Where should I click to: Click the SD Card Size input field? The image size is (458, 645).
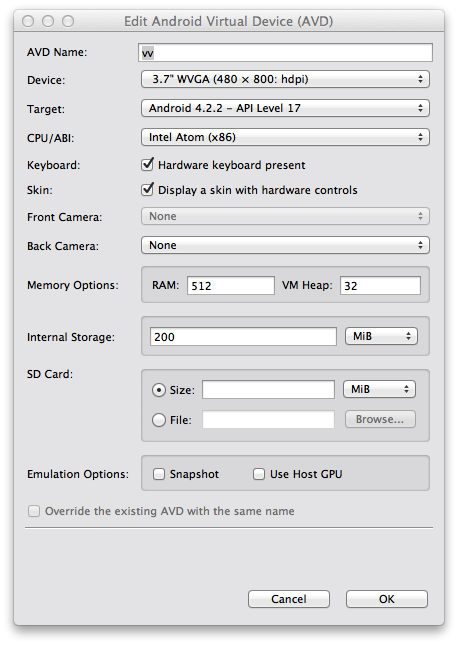click(x=268, y=390)
